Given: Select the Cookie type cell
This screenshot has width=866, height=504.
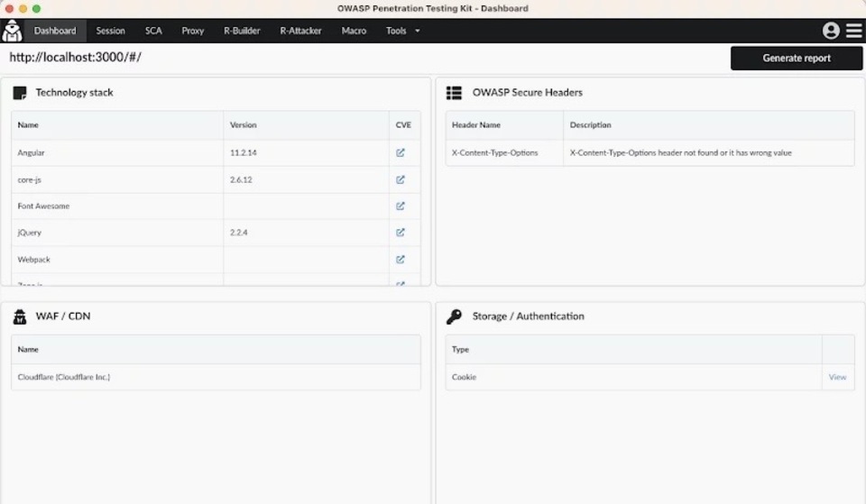Looking at the screenshot, I should pos(633,378).
